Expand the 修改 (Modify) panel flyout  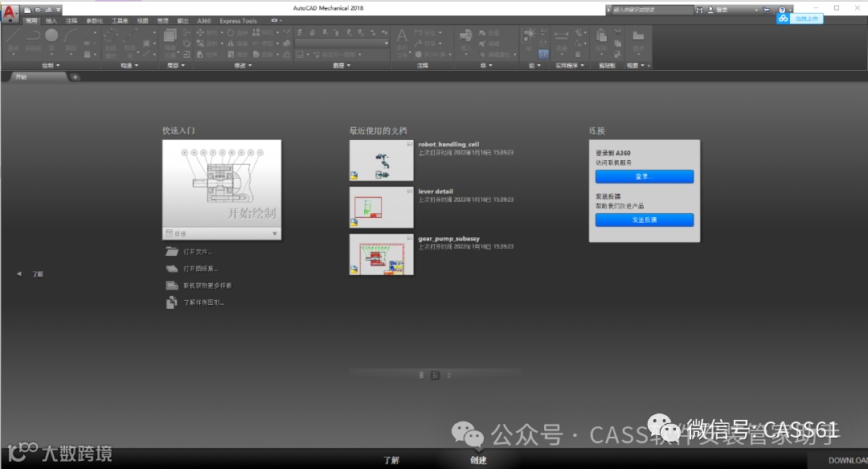pyautogui.click(x=243, y=65)
